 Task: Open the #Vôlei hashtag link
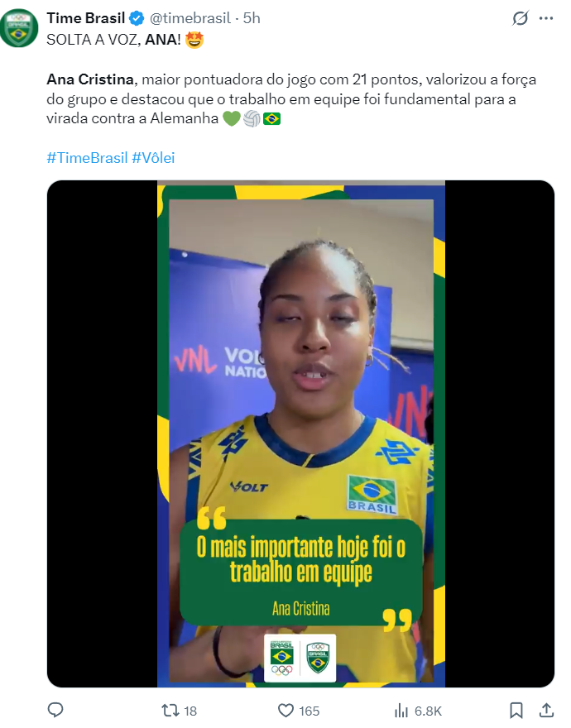(153, 158)
